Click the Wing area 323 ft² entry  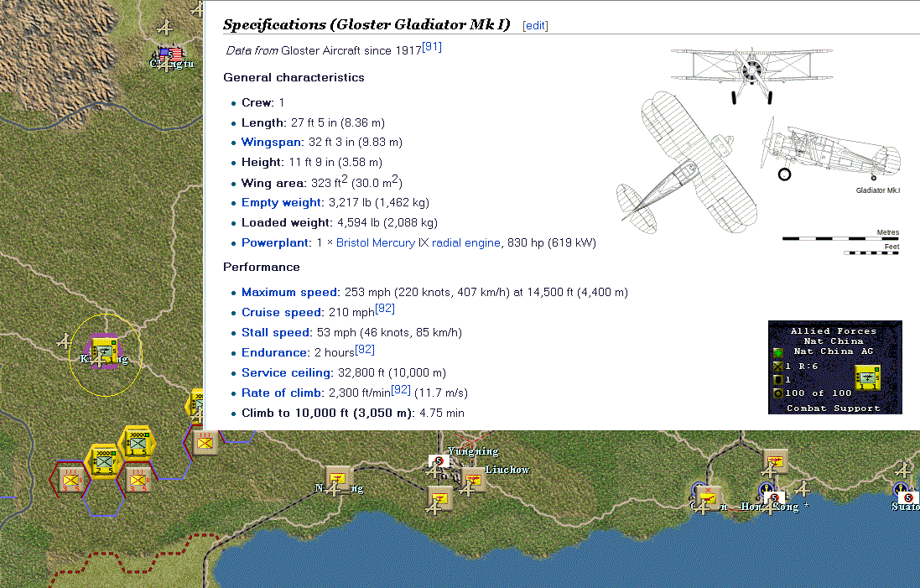click(321, 183)
